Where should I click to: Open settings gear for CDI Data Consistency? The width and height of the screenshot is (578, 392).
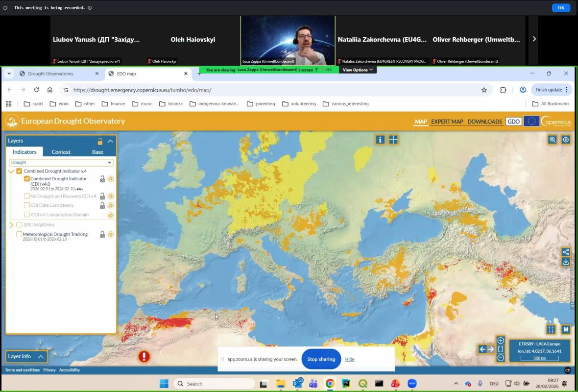click(111, 205)
